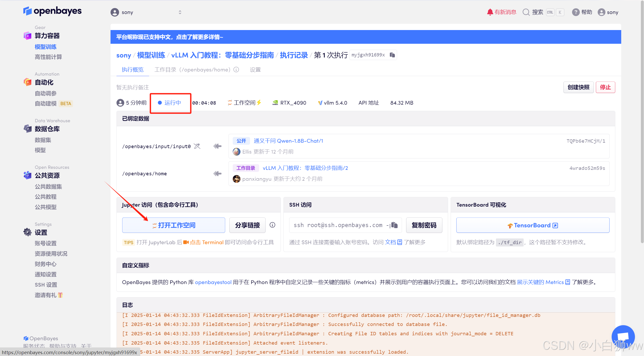The width and height of the screenshot is (644, 356).
Task: Click the help question mark icon
Action: click(575, 12)
